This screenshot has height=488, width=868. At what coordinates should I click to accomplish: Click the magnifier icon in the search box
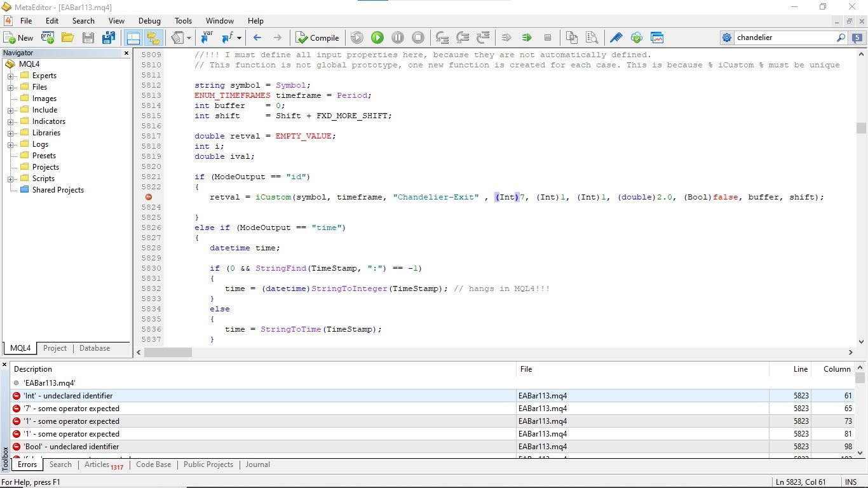[841, 37]
